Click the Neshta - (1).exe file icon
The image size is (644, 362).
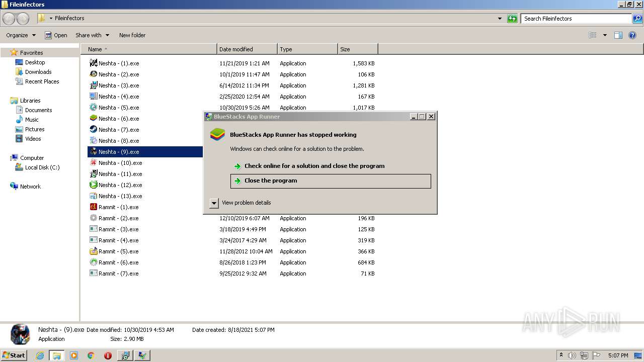tap(93, 63)
